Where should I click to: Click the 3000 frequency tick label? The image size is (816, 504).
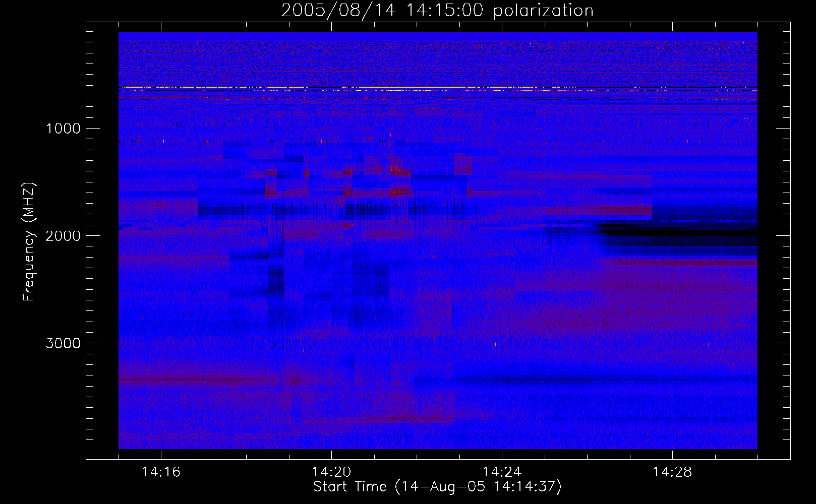63,343
